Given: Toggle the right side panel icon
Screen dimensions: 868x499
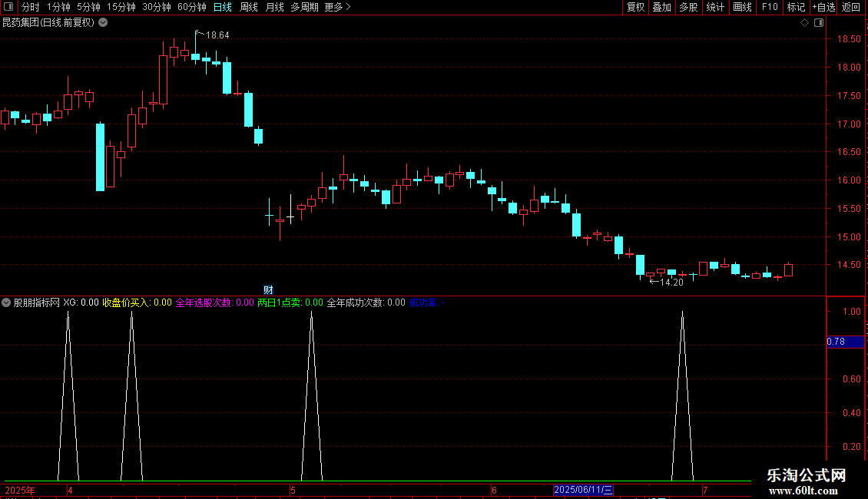Looking at the screenshot, I should [819, 23].
